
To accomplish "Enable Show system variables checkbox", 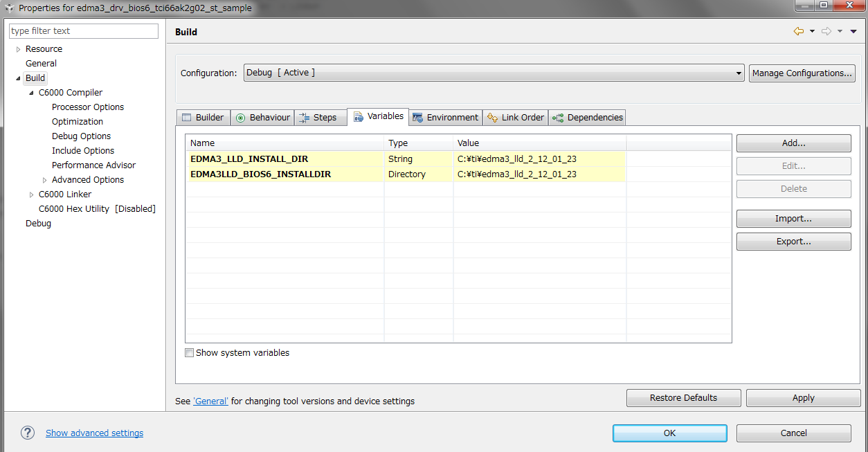I will pyautogui.click(x=190, y=353).
